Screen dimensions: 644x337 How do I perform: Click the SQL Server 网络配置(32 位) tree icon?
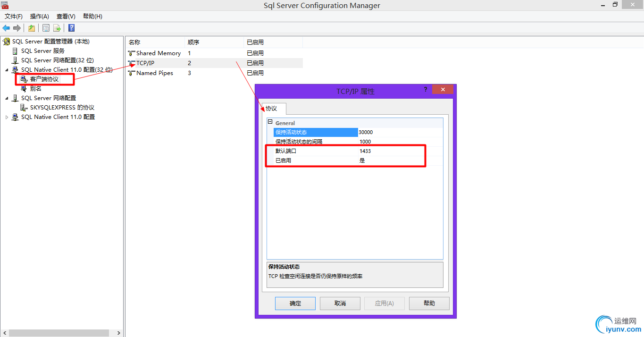click(15, 60)
